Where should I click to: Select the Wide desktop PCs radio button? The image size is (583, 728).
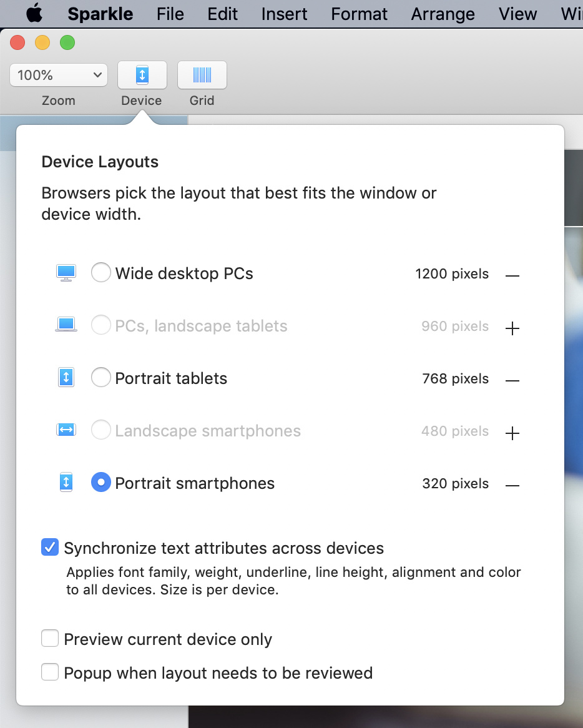click(x=100, y=273)
